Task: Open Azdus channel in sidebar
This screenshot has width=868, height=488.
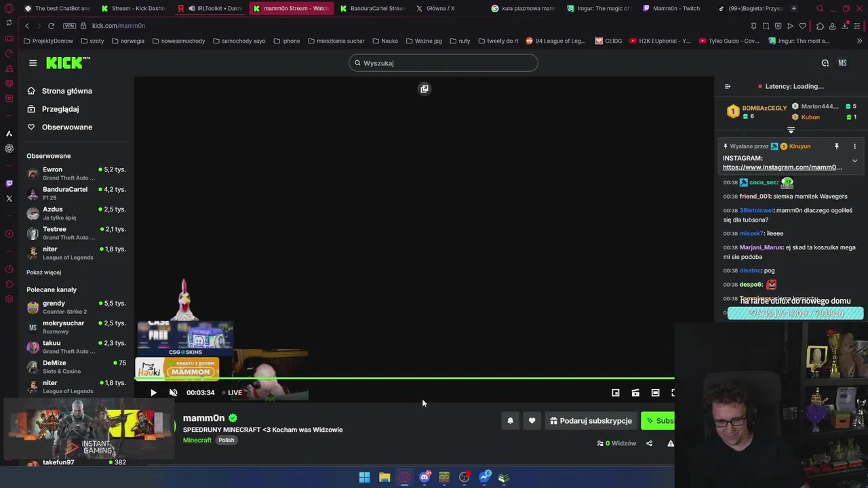Action: pos(76,213)
